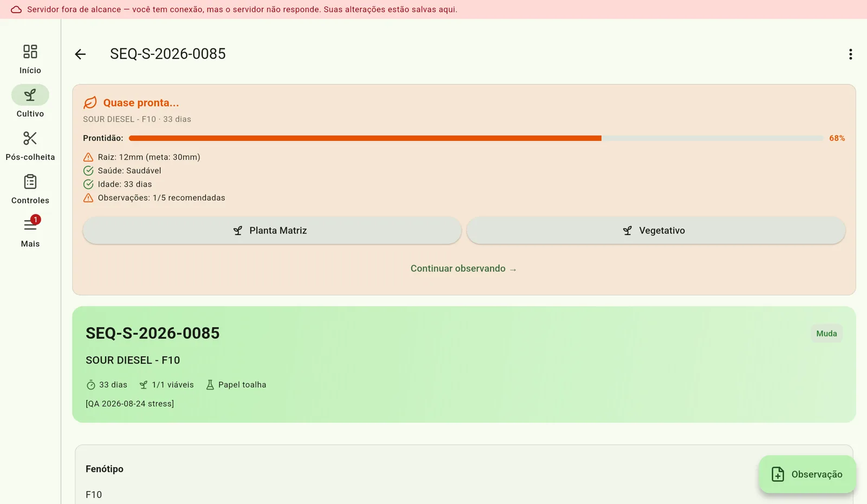This screenshot has height=504, width=867.
Task: Click the page title SEQ-S-2026-0085
Action: (x=168, y=54)
